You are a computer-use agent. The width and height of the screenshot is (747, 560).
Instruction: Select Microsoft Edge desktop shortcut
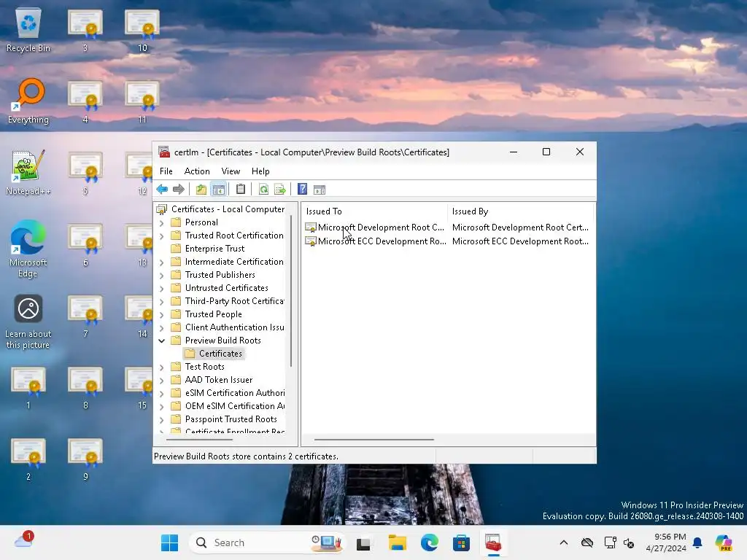coord(28,249)
